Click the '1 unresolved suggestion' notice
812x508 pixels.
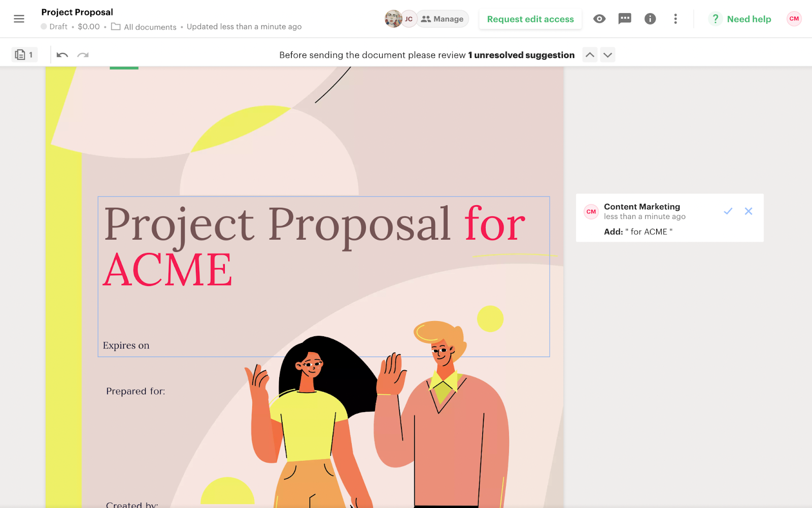point(521,55)
